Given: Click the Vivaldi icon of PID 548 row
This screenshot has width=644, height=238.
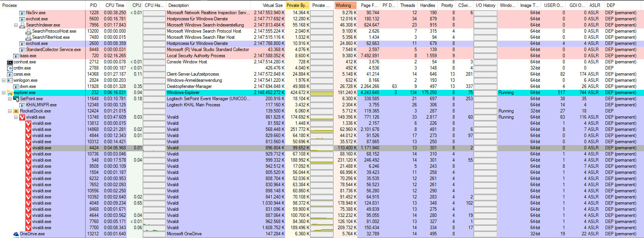Looking at the screenshot, I should 28,160.
